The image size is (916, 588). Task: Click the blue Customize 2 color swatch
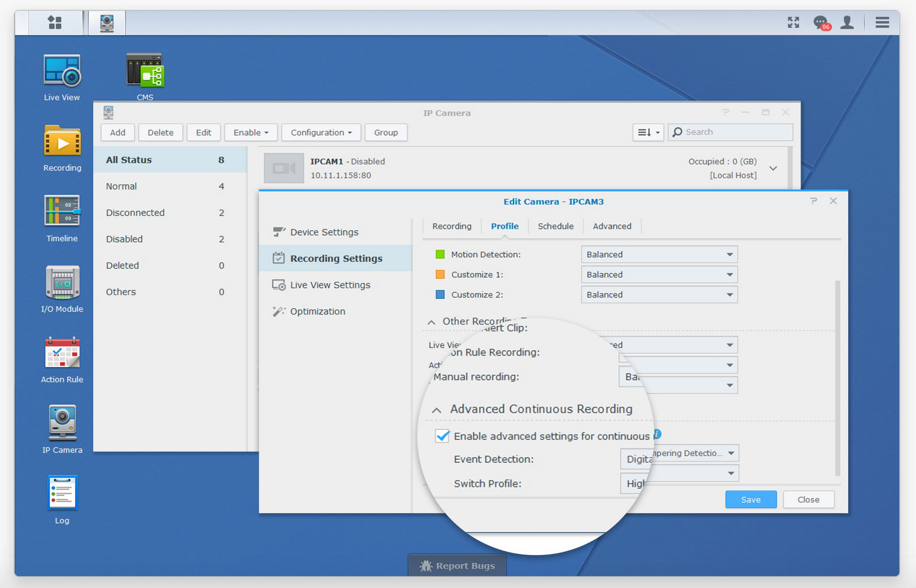[440, 295]
